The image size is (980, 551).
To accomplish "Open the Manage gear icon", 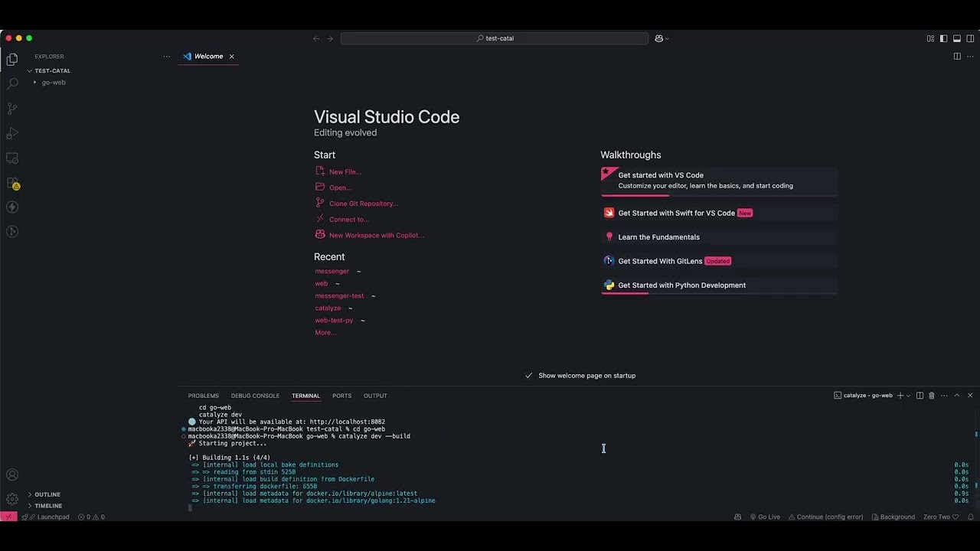I will [12, 499].
